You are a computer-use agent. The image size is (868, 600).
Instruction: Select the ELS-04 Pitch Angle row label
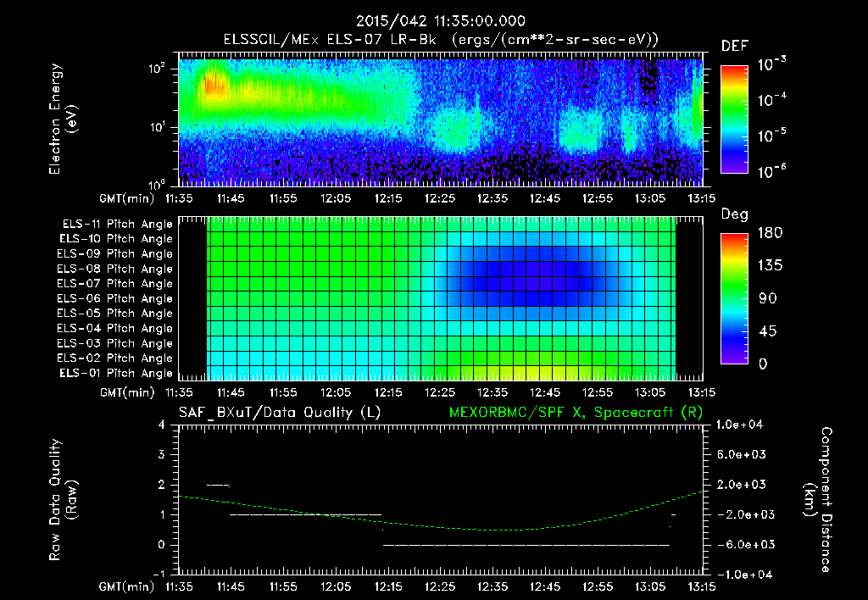click(115, 328)
